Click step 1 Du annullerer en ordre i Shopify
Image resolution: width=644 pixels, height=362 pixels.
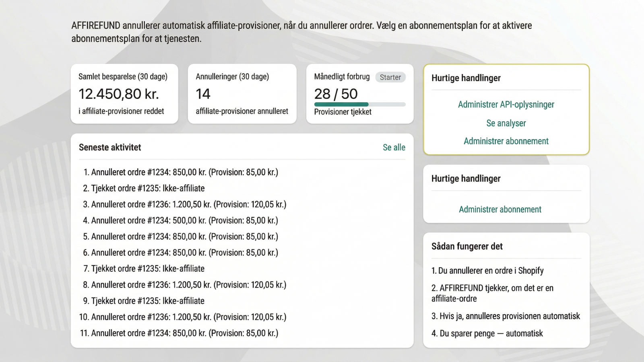pyautogui.click(x=487, y=271)
